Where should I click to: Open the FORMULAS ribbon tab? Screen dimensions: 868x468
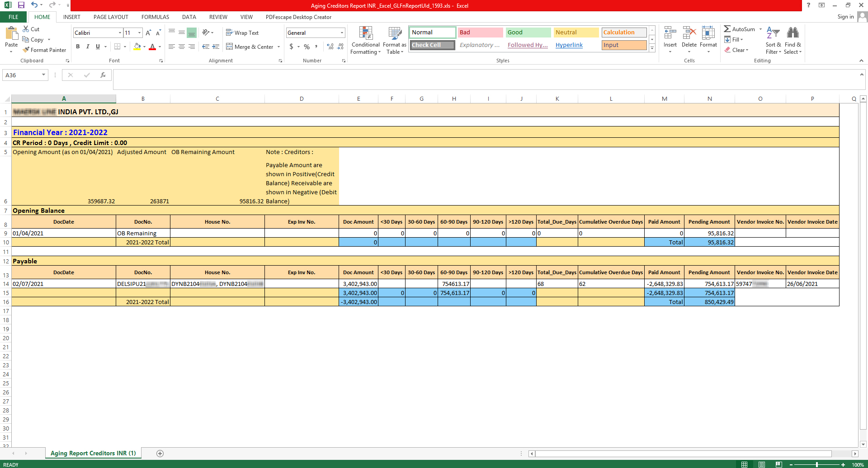(x=155, y=17)
